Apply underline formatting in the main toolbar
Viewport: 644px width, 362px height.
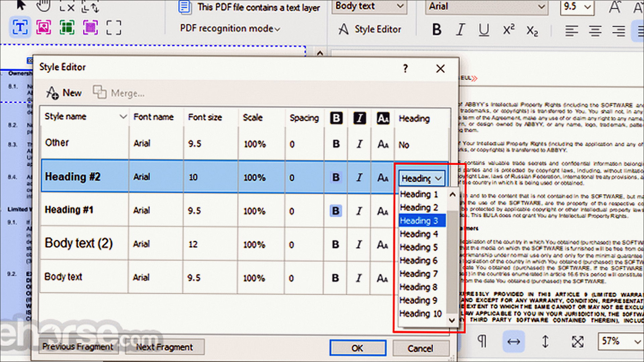coord(484,30)
